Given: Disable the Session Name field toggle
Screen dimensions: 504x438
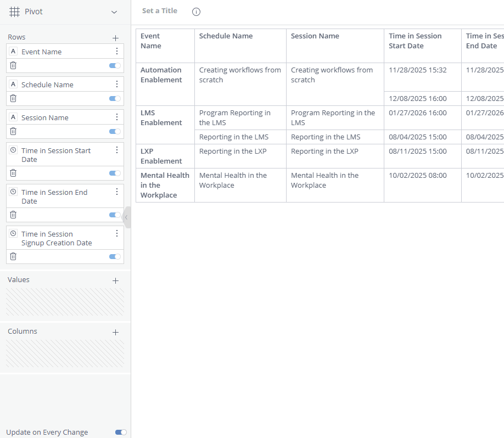Looking at the screenshot, I should [x=115, y=131].
